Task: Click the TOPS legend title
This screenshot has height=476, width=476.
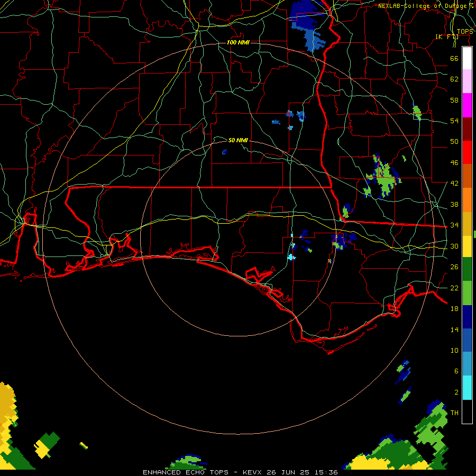Action: pos(465,32)
